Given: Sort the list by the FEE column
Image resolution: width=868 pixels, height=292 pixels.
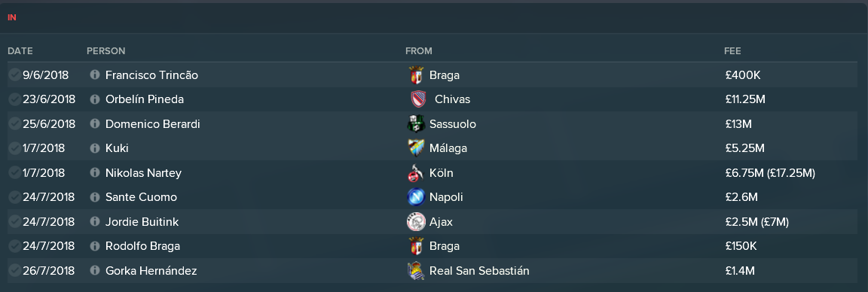Looking at the screenshot, I should pyautogui.click(x=732, y=51).
